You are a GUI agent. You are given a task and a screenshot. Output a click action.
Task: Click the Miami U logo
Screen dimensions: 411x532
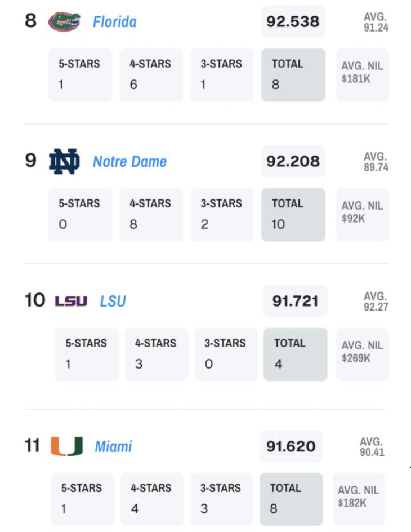coord(66,446)
